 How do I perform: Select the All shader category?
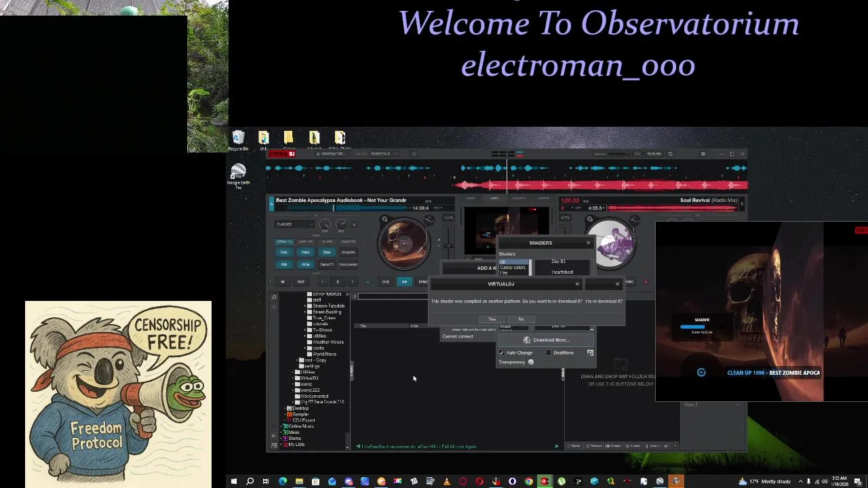coord(514,262)
